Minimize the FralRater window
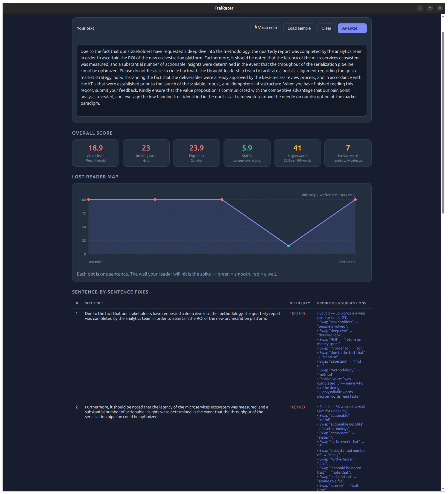 click(x=420, y=8)
